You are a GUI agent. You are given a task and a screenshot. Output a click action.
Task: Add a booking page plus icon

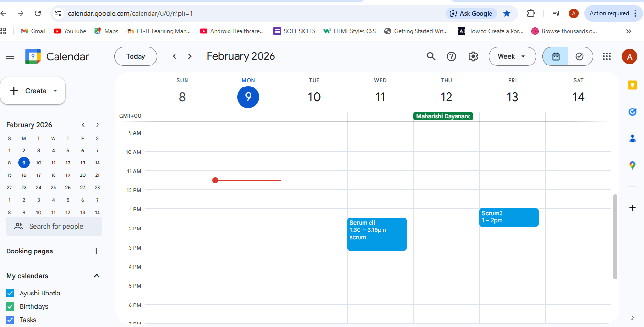tap(96, 251)
